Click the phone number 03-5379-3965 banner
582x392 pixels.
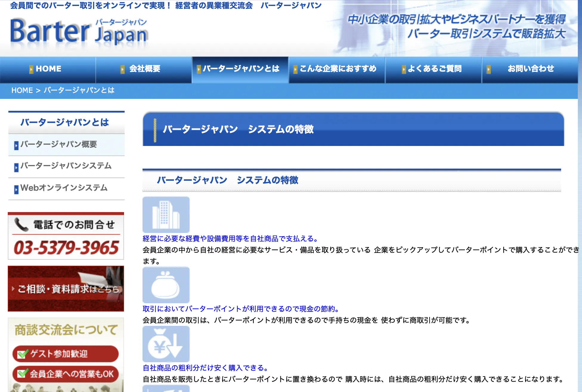[x=66, y=248]
